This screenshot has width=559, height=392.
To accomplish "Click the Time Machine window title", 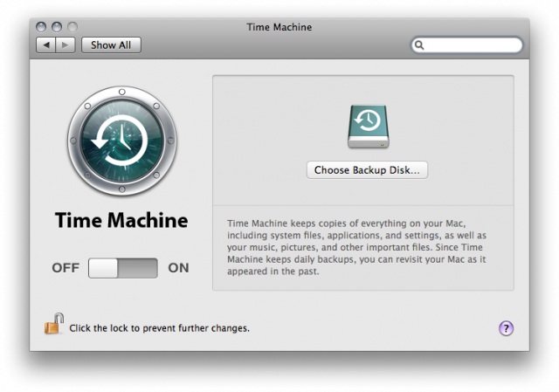I will click(279, 27).
